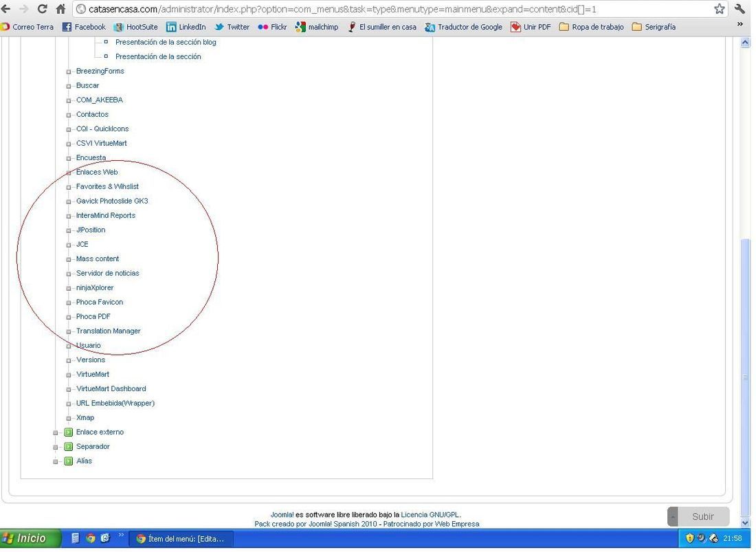The width and height of the screenshot is (756, 552).
Task: Open the Serigrafía bookmarks folder
Action: point(654,27)
